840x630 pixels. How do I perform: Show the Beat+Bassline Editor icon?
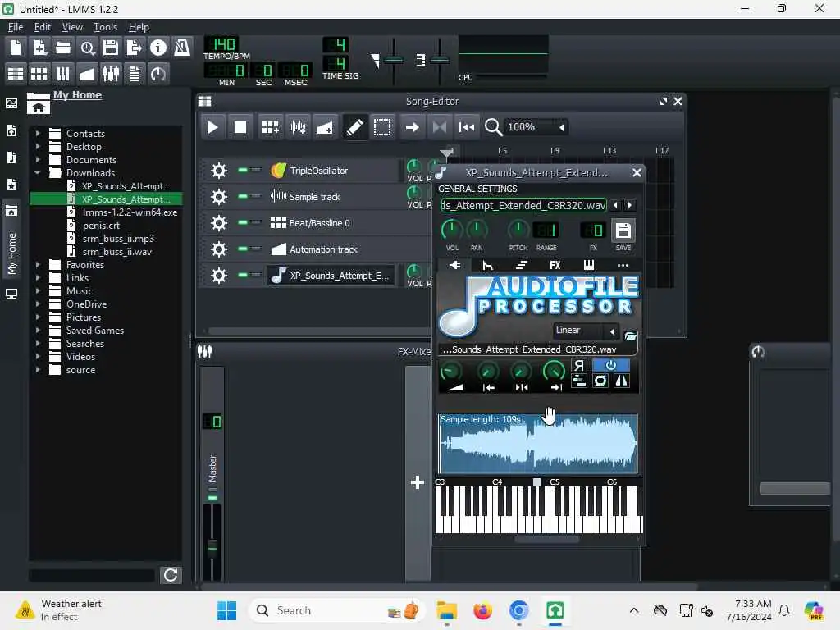pos(39,73)
